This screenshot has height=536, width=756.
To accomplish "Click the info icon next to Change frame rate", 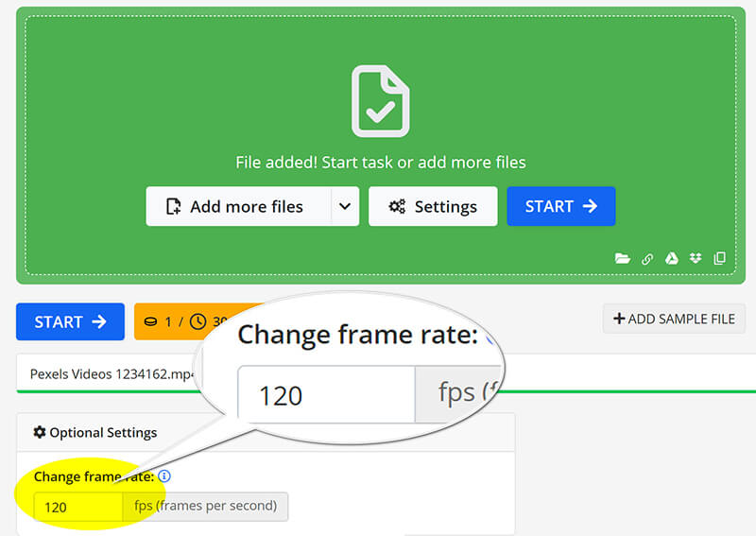I will tap(164, 476).
